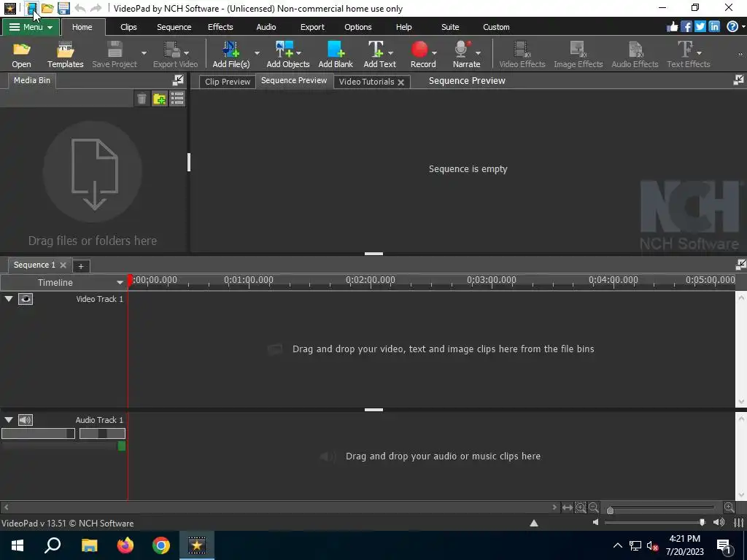The width and height of the screenshot is (747, 560).
Task: Open Firefox from the taskbar
Action: pyautogui.click(x=125, y=545)
